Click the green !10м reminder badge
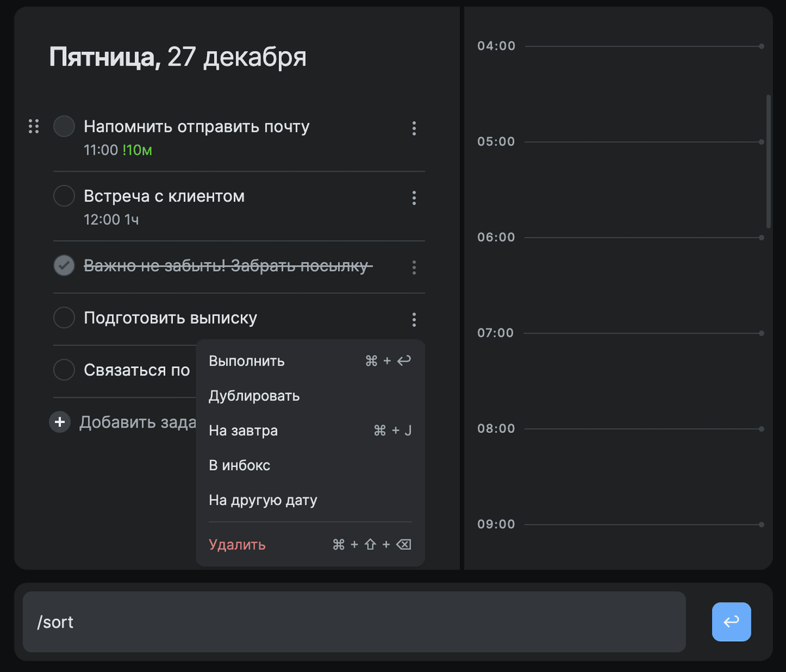The height and width of the screenshot is (672, 786). 137,150
